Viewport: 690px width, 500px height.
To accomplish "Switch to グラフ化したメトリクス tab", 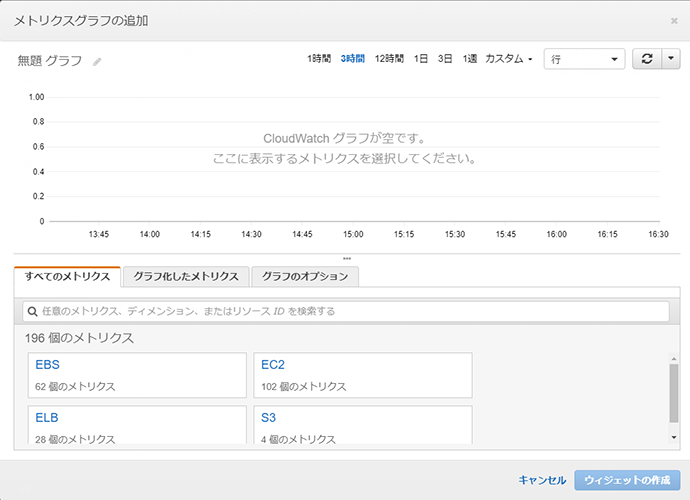I will coord(186,276).
